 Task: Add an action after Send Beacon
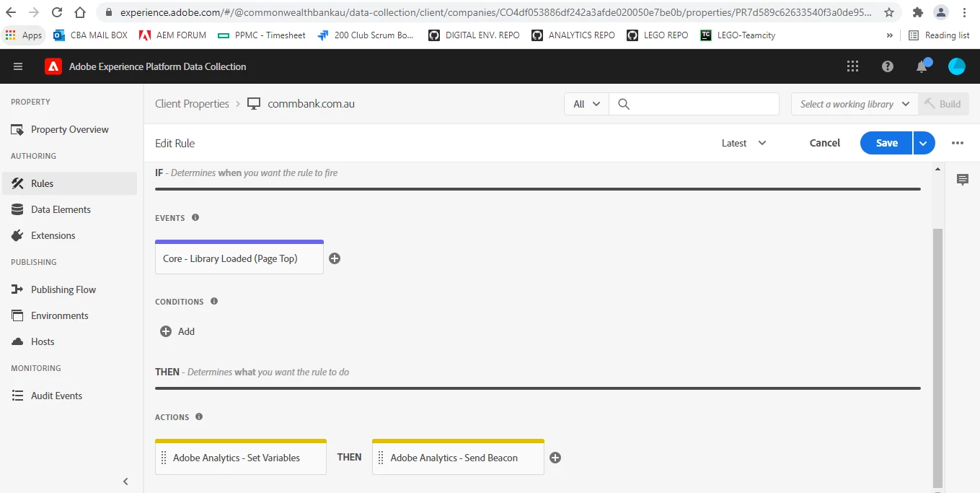tap(555, 458)
